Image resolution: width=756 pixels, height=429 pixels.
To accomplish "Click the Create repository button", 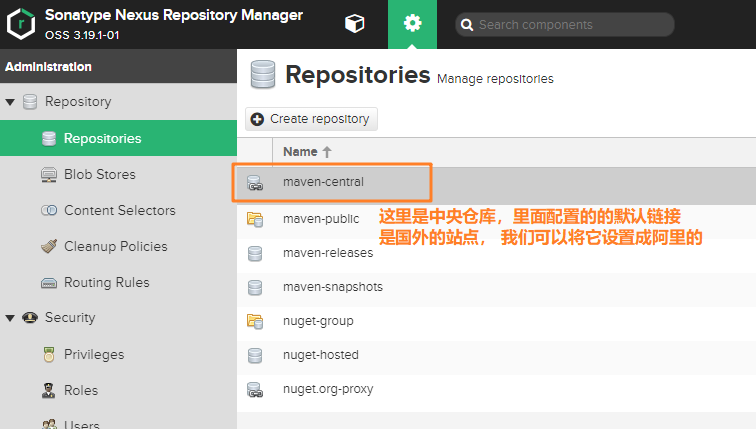I will coord(311,119).
